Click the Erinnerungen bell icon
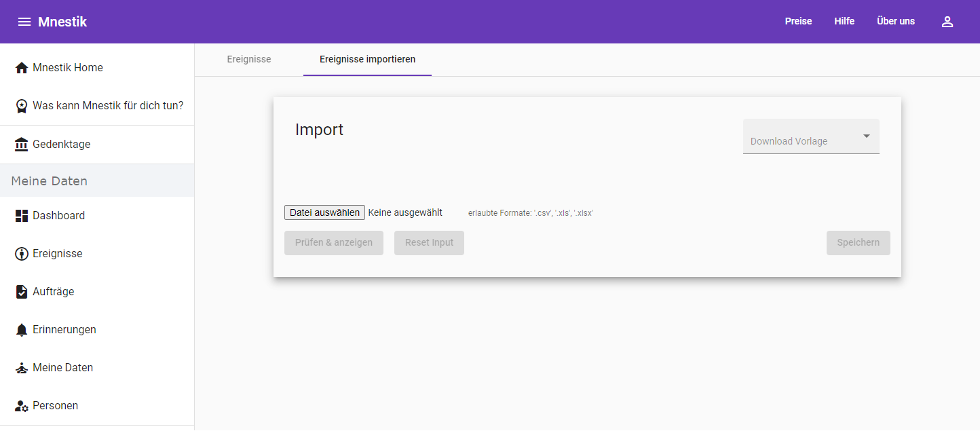 22,330
